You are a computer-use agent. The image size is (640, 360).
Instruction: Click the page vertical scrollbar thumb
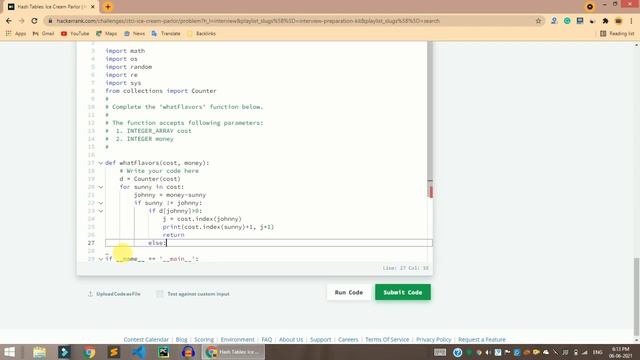tap(637, 296)
